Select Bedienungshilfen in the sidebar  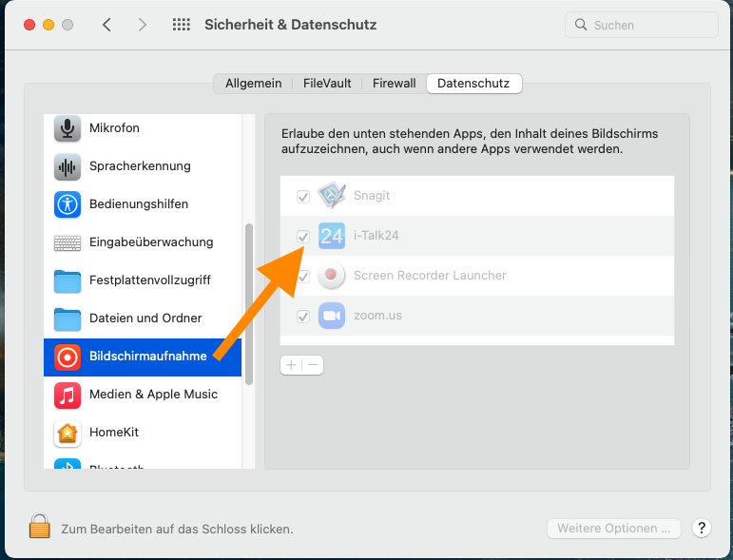pos(139,204)
